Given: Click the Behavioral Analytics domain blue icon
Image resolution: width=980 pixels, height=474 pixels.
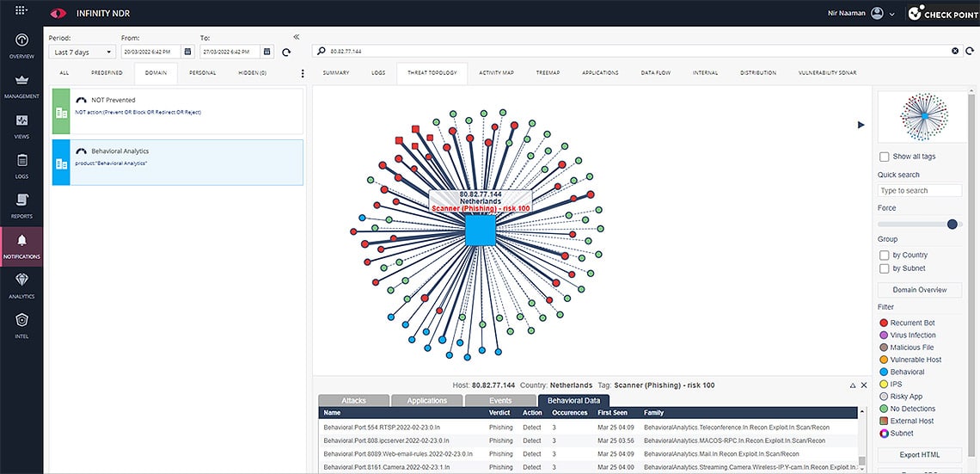Looking at the screenshot, I should pos(61,162).
